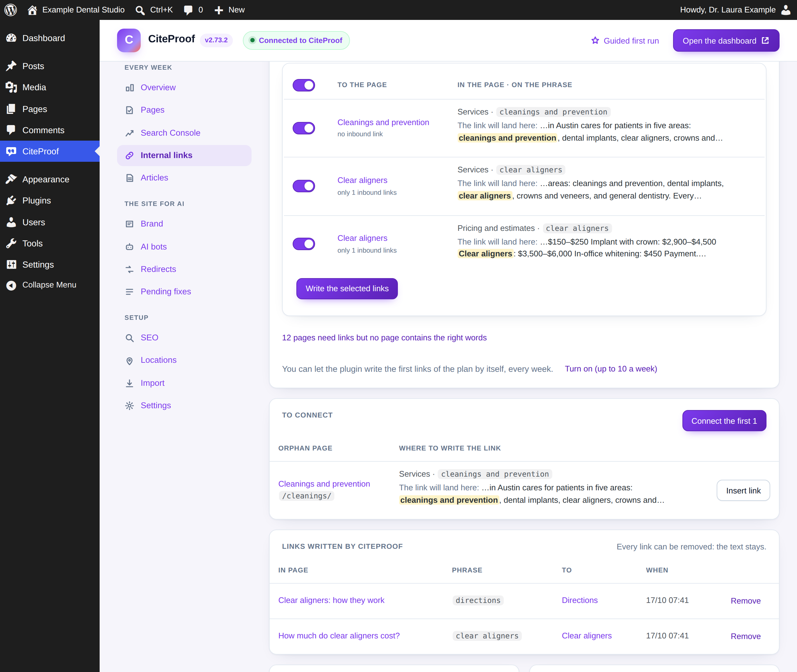Viewport: 797px width, 672px height.
Task: Click the AI bots robot icon
Action: [130, 247]
